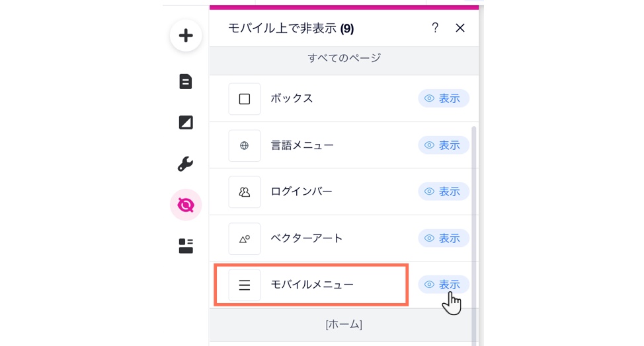Show the ベクターアート element
This screenshot has width=644, height=346.
tap(444, 238)
